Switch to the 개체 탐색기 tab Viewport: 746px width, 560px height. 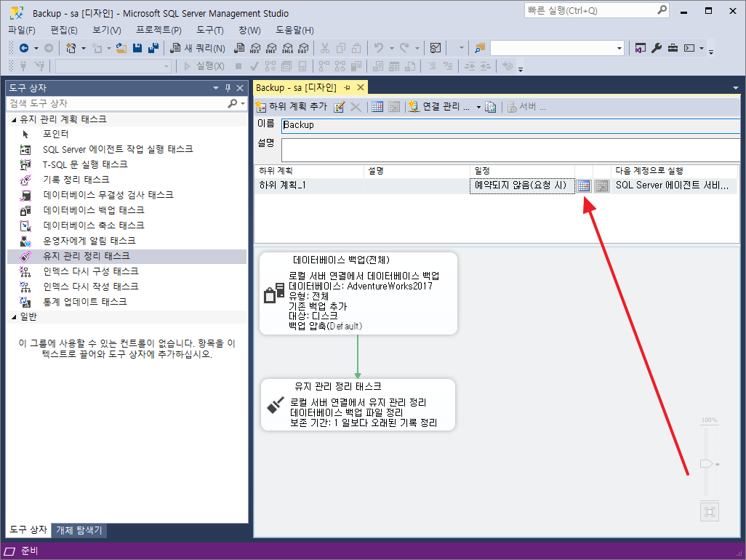tap(79, 530)
